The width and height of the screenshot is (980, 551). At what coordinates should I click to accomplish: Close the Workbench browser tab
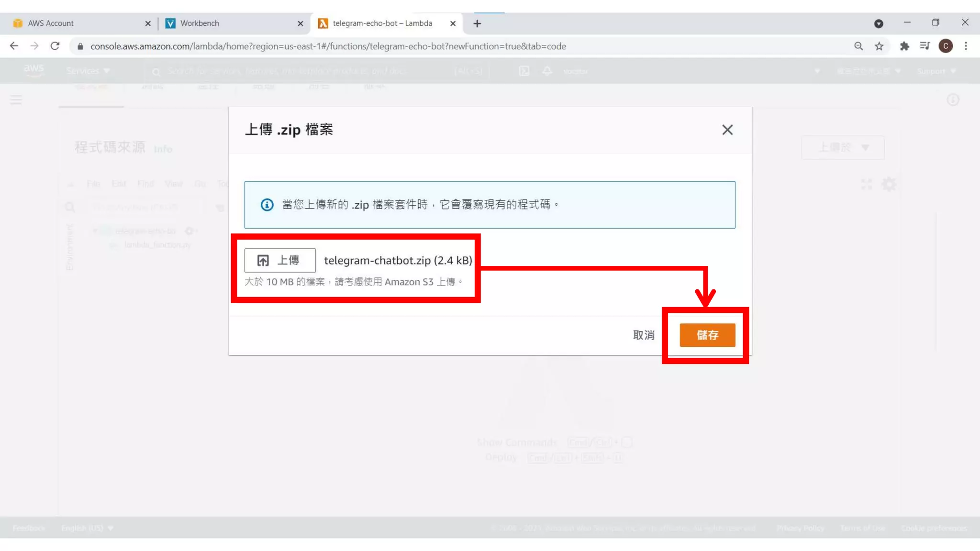tap(300, 23)
